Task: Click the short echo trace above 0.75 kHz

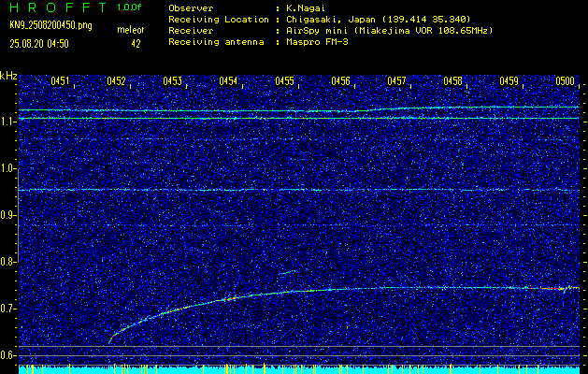Action: [x=287, y=272]
